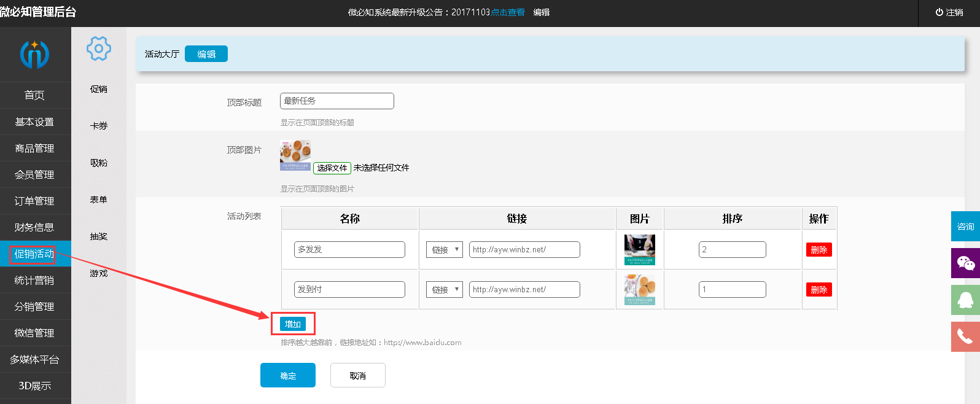
Task: Open the QQ contact floating icon
Action: pos(965,300)
